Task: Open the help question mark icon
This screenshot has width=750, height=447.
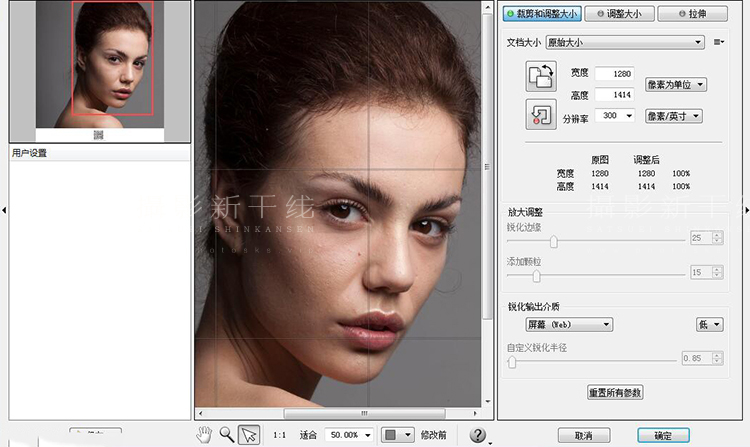Action: [x=477, y=435]
